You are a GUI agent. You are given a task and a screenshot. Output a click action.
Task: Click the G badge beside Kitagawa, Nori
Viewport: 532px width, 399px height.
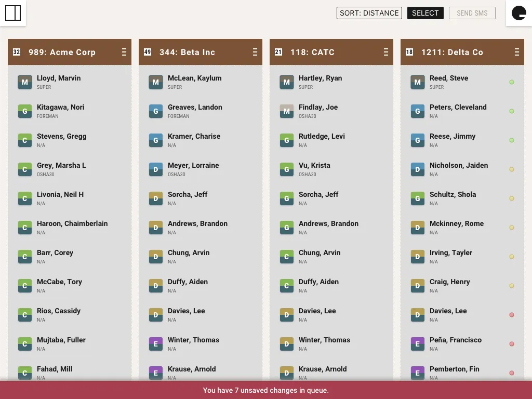coord(25,111)
